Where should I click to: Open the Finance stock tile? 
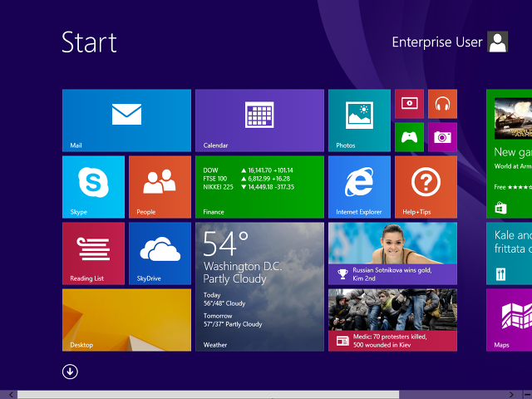pyautogui.click(x=259, y=187)
